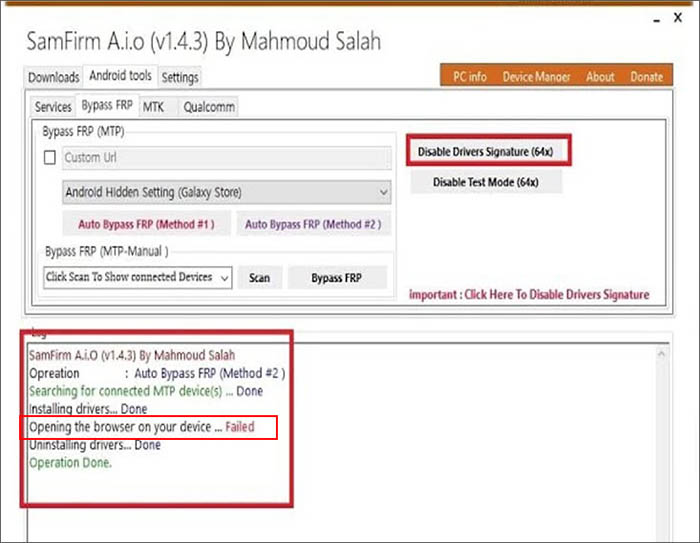Click Auto Bypass FRP (Method #1)
The height and width of the screenshot is (543, 700).
[147, 224]
